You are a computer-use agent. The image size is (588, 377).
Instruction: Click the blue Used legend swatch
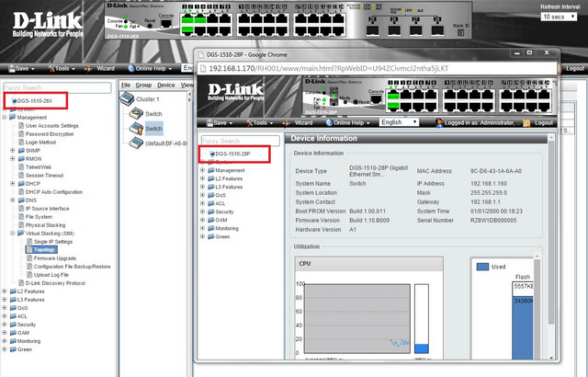[x=482, y=267]
